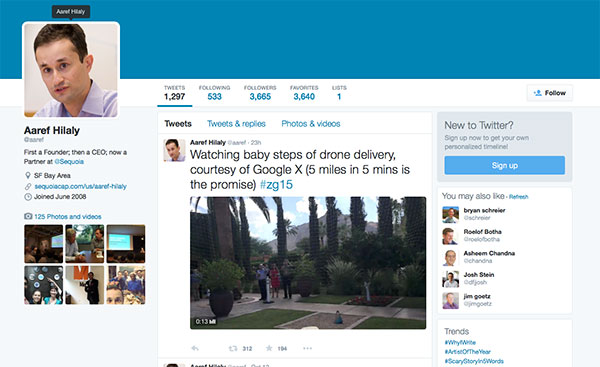Click Josh Stein's avatar image
The height and width of the screenshot is (367, 600).
pyautogui.click(x=450, y=279)
